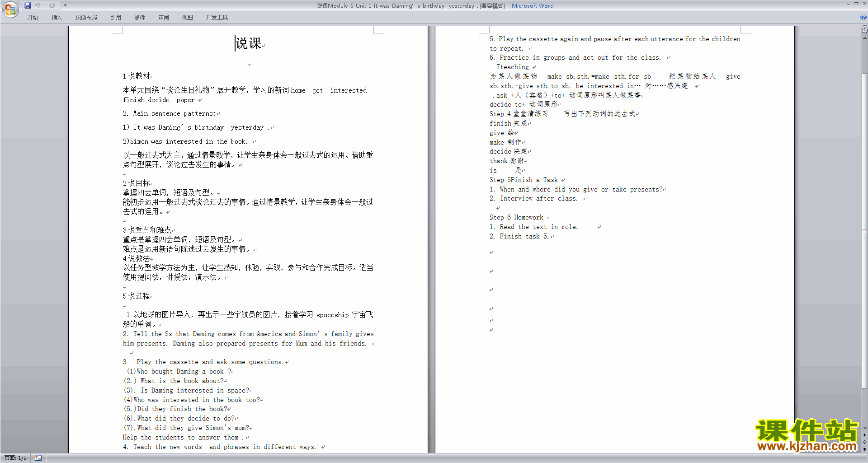This screenshot has width=868, height=463.
Task: Open the 插入 ribbon tab
Action: tap(57, 18)
